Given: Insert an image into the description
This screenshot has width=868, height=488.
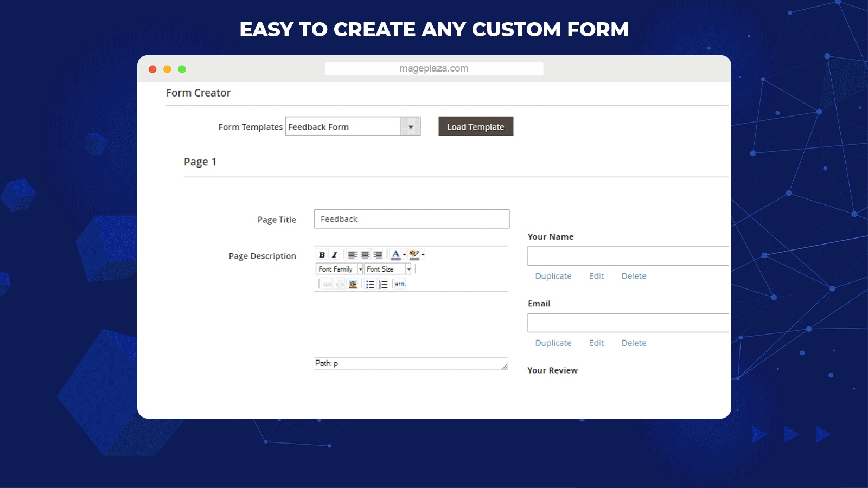Looking at the screenshot, I should 353,284.
